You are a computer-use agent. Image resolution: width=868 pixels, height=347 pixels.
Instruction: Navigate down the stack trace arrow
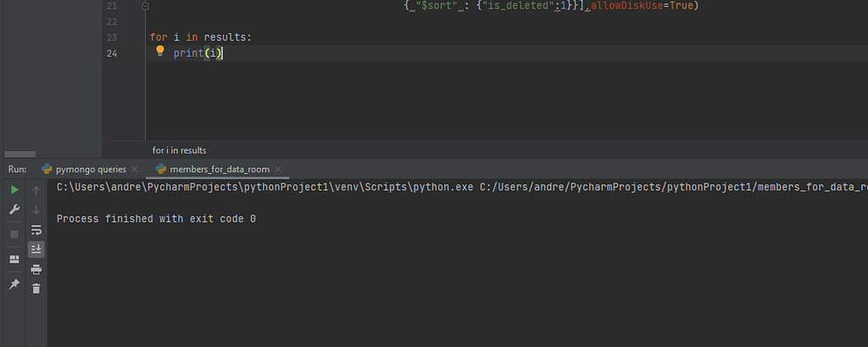tap(36, 210)
